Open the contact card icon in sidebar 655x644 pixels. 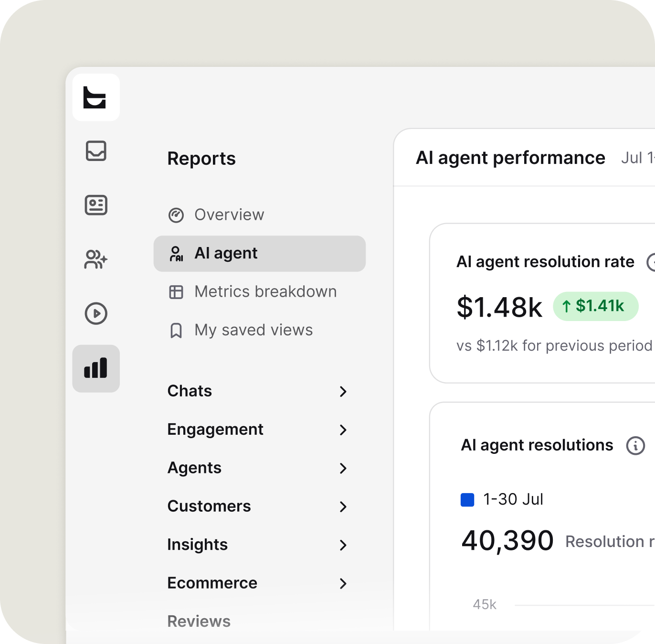click(x=96, y=205)
